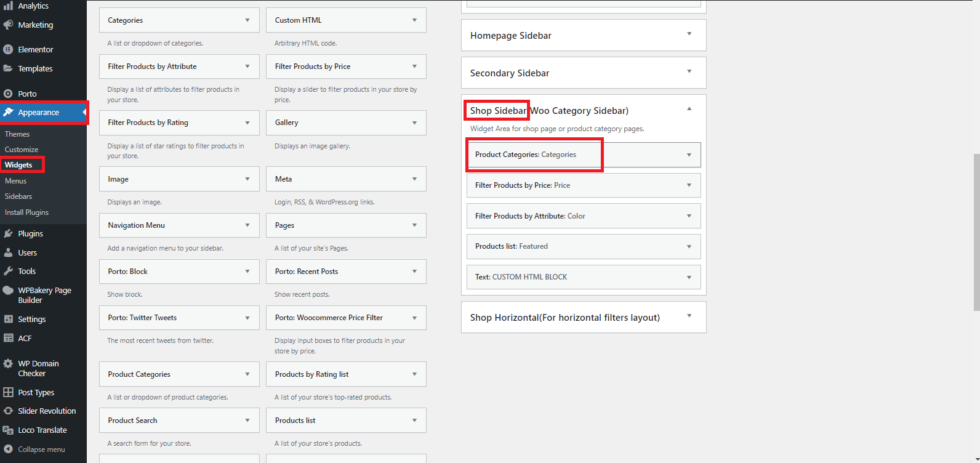Open the Menus submenu item
Viewport: 980px width, 463px height.
tap(15, 181)
